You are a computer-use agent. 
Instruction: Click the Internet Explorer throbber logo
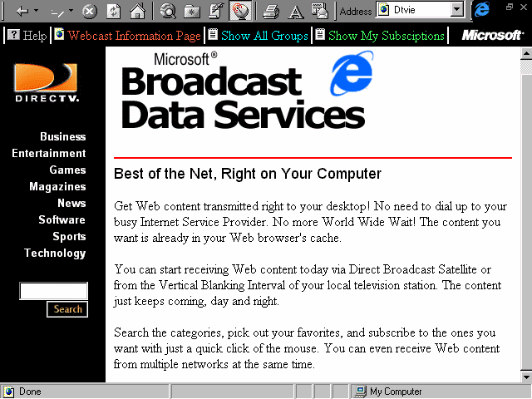tap(482, 9)
